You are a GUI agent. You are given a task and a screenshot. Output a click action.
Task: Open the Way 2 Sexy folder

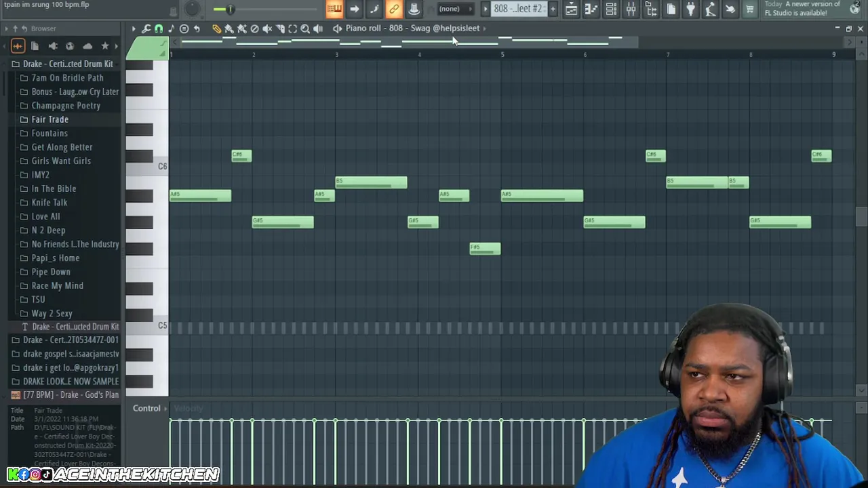click(x=52, y=314)
